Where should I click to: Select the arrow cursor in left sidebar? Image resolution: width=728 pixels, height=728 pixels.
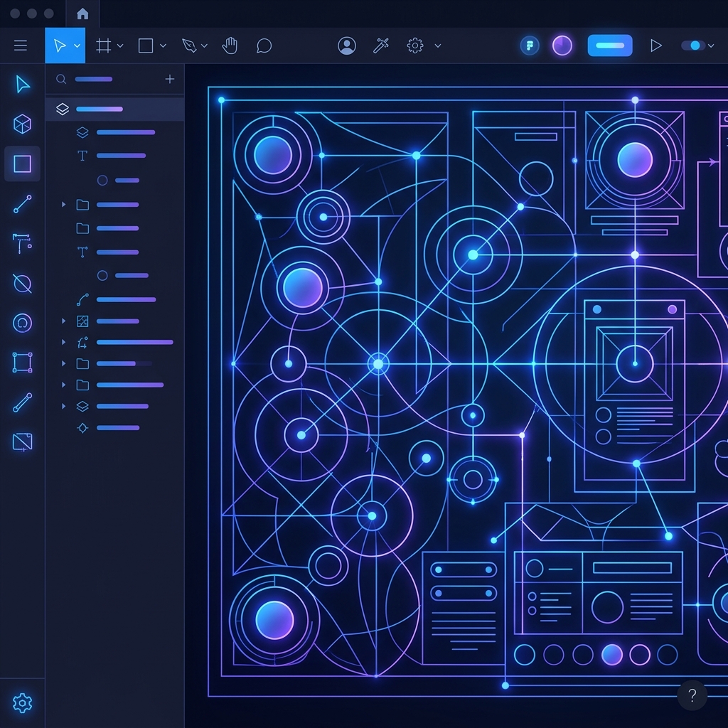pos(22,85)
